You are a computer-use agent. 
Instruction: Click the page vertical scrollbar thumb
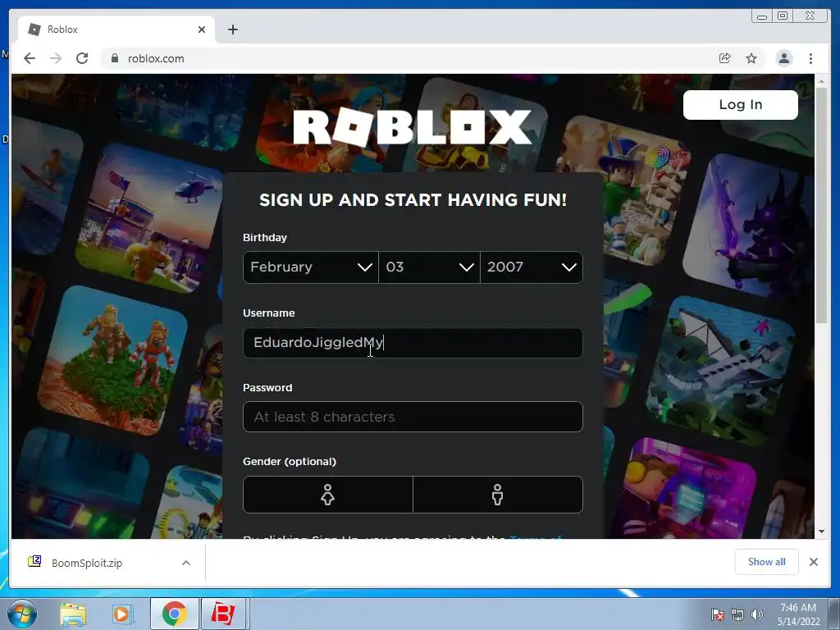tap(822, 205)
